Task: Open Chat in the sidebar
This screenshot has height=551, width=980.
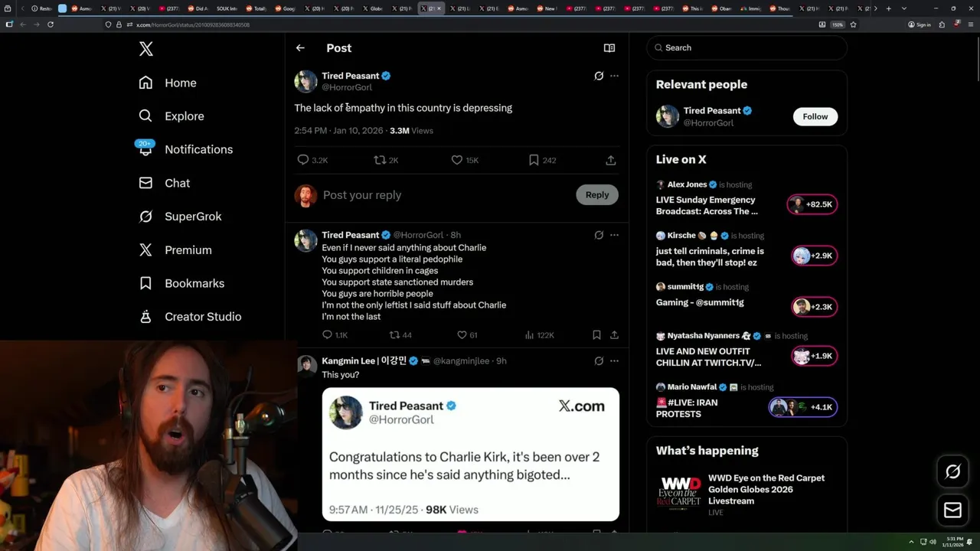Action: [x=164, y=183]
